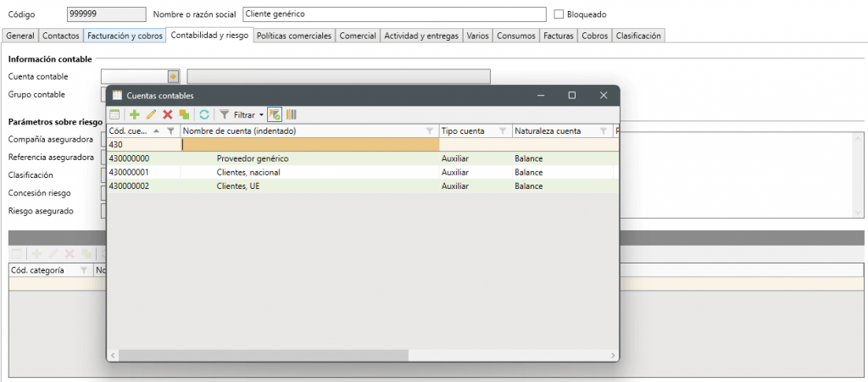Click the duplicate record icon
This screenshot has height=382, width=868.
click(x=184, y=114)
